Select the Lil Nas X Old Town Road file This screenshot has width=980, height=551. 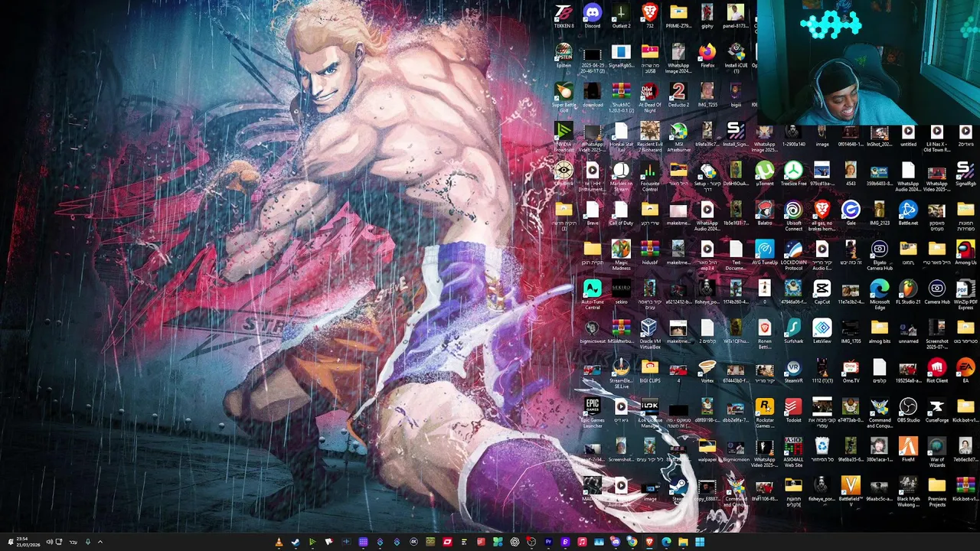[x=937, y=137]
